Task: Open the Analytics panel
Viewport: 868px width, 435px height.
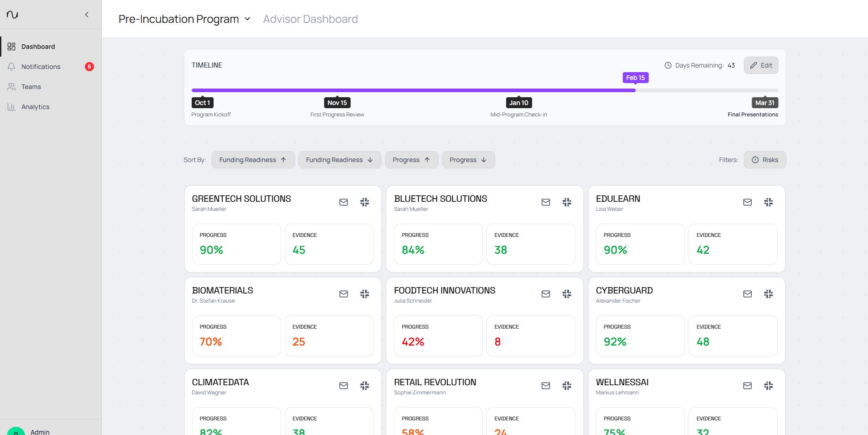Action: click(x=35, y=107)
